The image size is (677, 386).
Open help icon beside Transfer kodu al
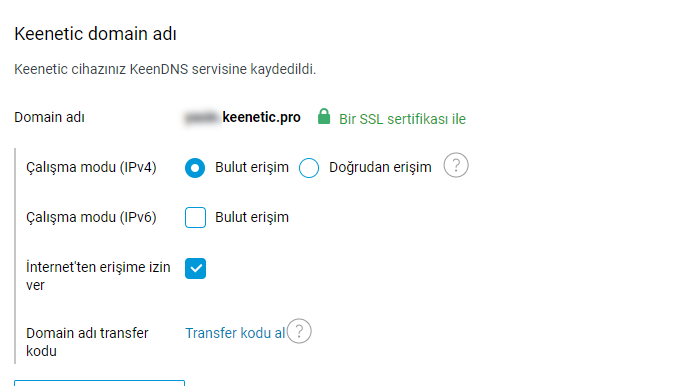tap(299, 331)
